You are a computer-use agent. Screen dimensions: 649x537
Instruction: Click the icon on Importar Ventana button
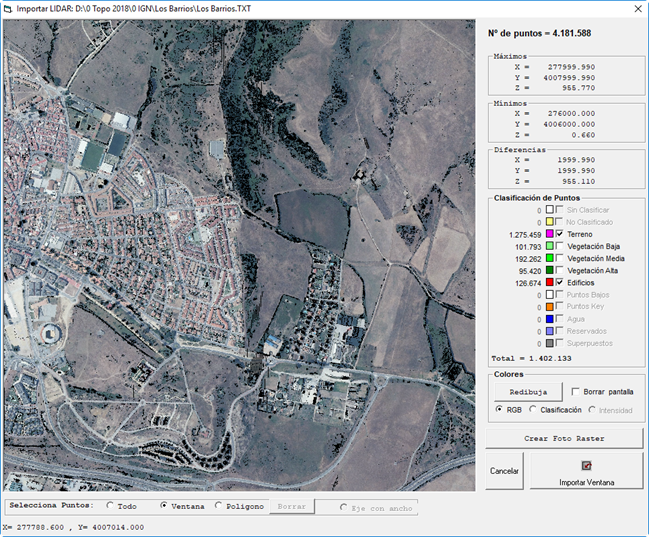587,466
